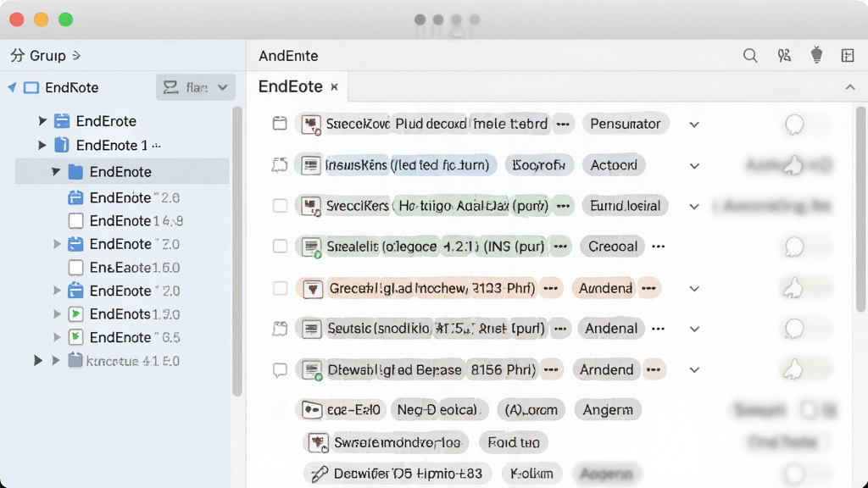Click the link icon before Deawifer
Screen dimensions: 868x488
319,474
